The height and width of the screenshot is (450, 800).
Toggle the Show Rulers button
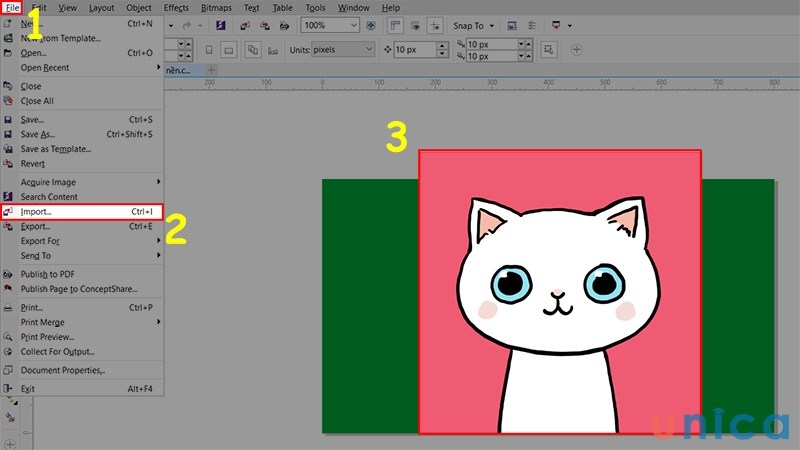coord(395,25)
